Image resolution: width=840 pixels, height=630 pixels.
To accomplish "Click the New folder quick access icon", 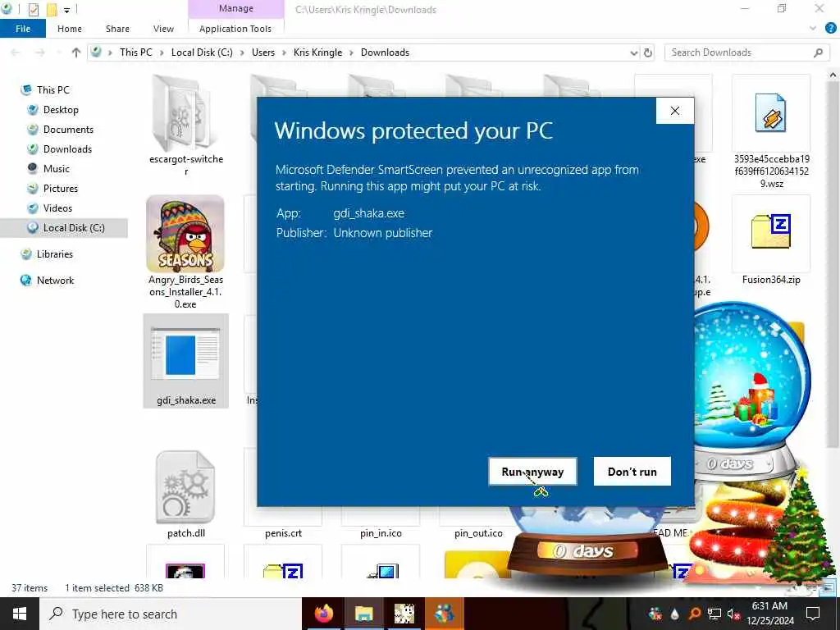I will pos(52,10).
